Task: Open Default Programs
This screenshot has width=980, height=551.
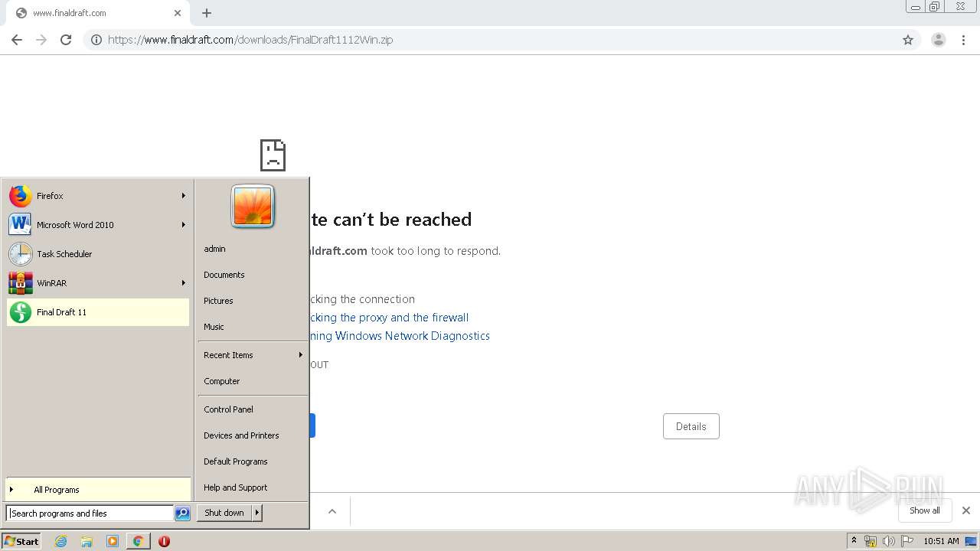Action: pyautogui.click(x=236, y=461)
